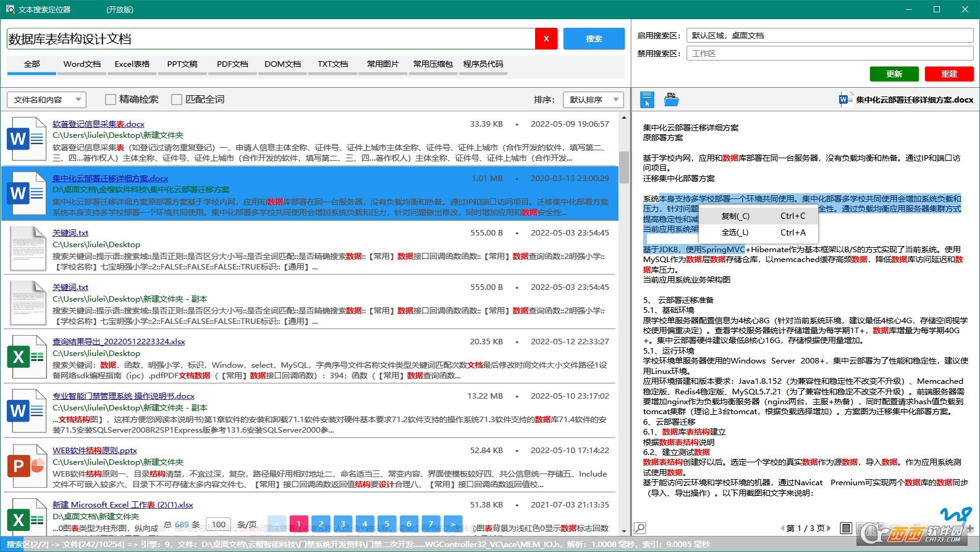Open the 新建 Microsoft Excel 工作表 (2)(1).xlsx link
980x552 pixels.
123,504
